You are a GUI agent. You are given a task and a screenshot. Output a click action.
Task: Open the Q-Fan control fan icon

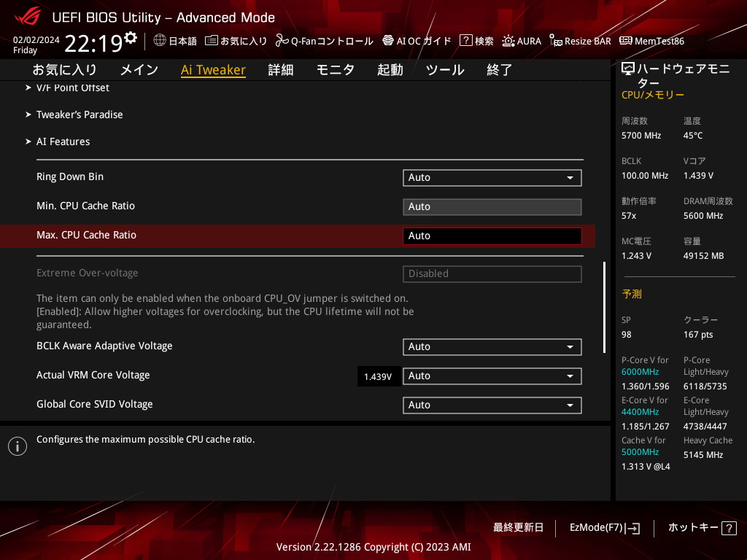[282, 41]
